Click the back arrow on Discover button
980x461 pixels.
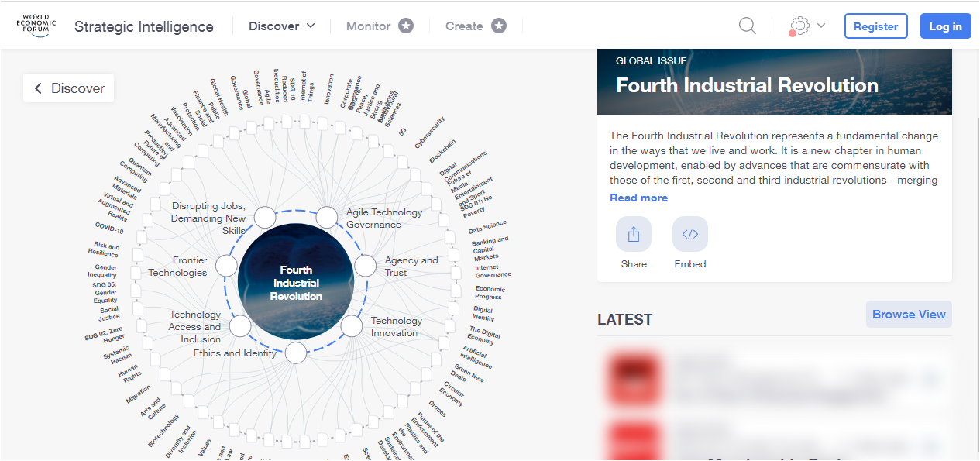tap(38, 88)
